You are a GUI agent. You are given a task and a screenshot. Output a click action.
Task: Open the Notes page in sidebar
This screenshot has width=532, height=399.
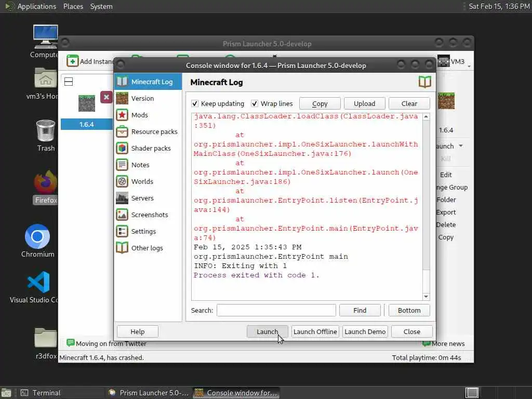pyautogui.click(x=148, y=165)
